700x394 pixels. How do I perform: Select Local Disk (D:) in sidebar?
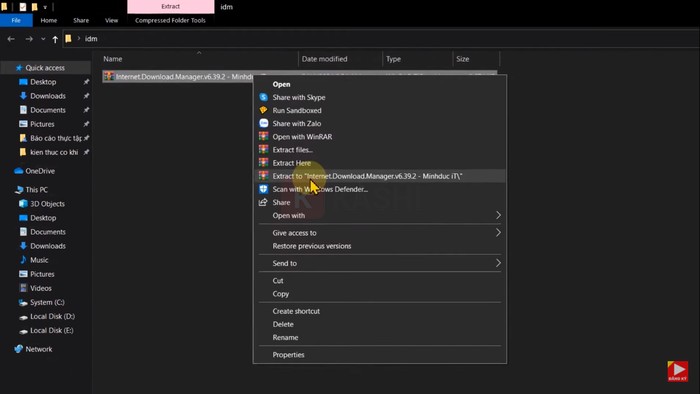52,316
